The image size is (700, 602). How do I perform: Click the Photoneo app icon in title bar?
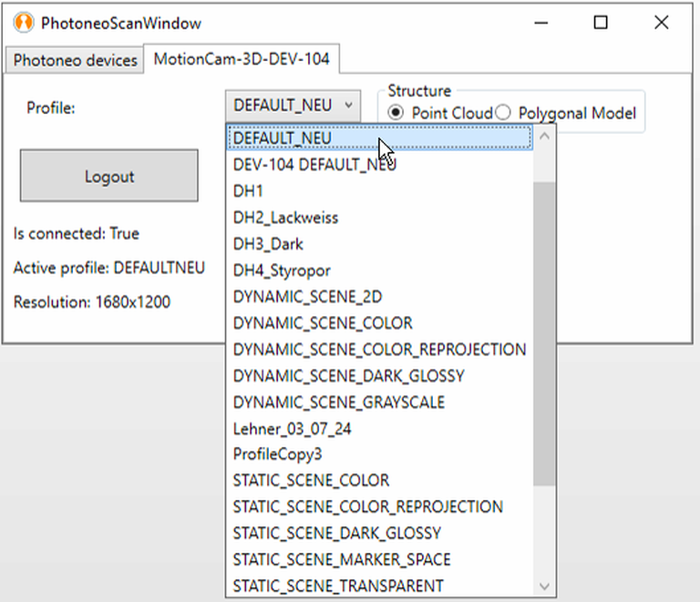pos(23,22)
